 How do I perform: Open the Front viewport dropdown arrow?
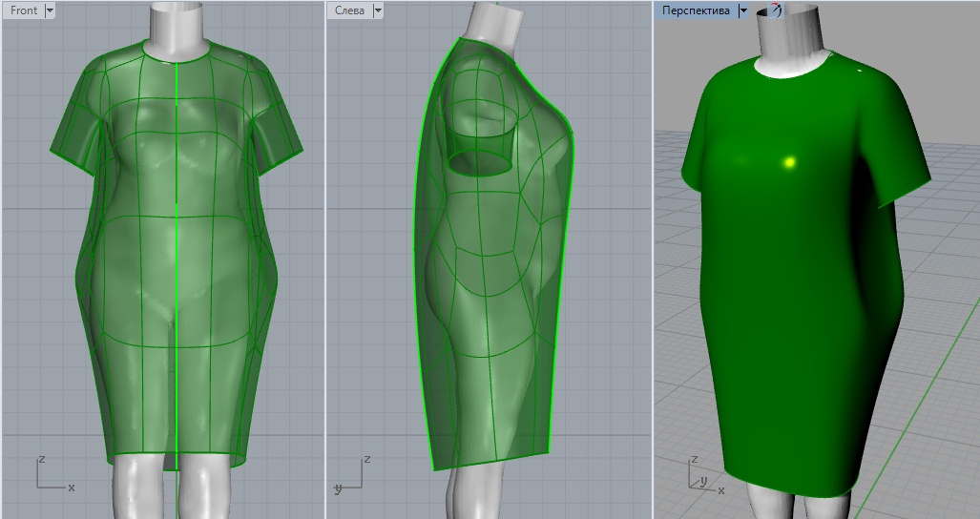[x=51, y=10]
